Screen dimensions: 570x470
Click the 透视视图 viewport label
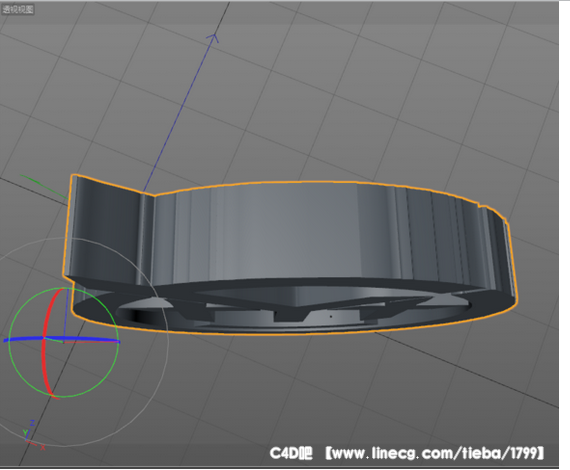[x=18, y=9]
